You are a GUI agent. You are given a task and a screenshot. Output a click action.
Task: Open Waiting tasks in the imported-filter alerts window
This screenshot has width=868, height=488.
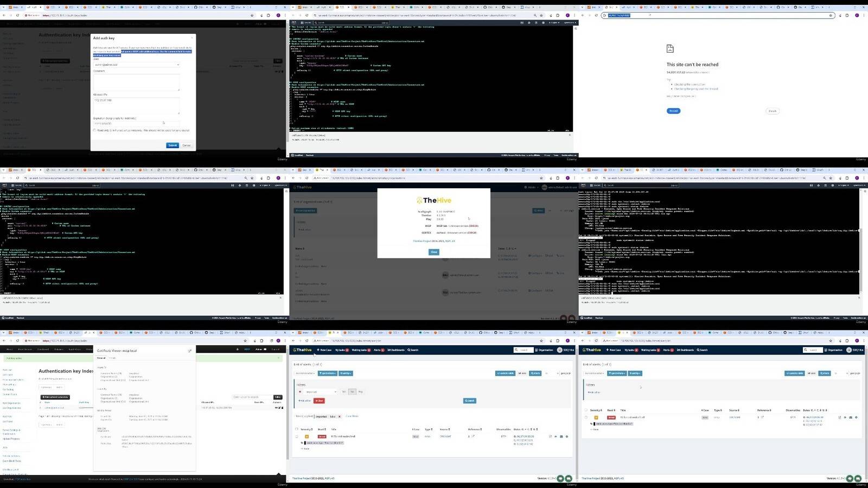pos(361,350)
